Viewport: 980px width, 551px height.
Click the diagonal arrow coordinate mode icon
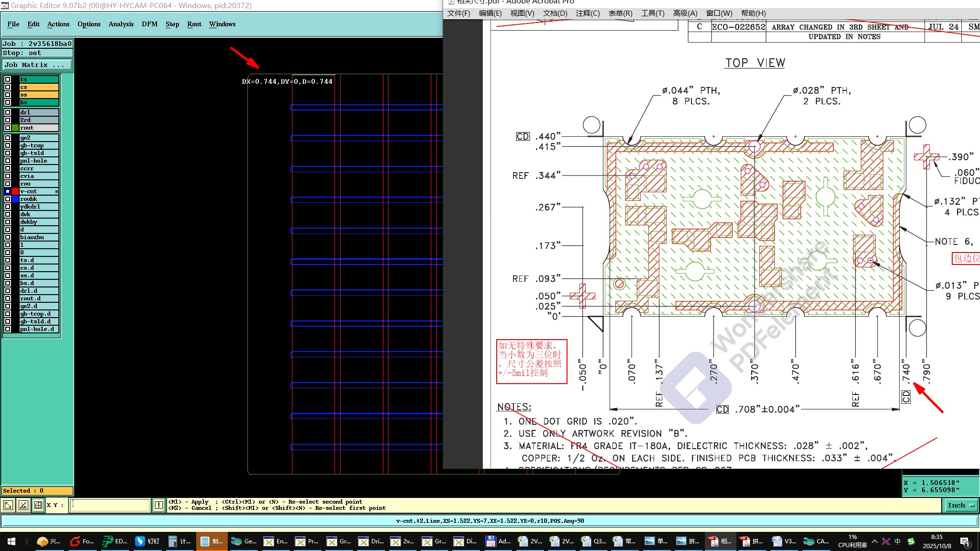point(8,505)
